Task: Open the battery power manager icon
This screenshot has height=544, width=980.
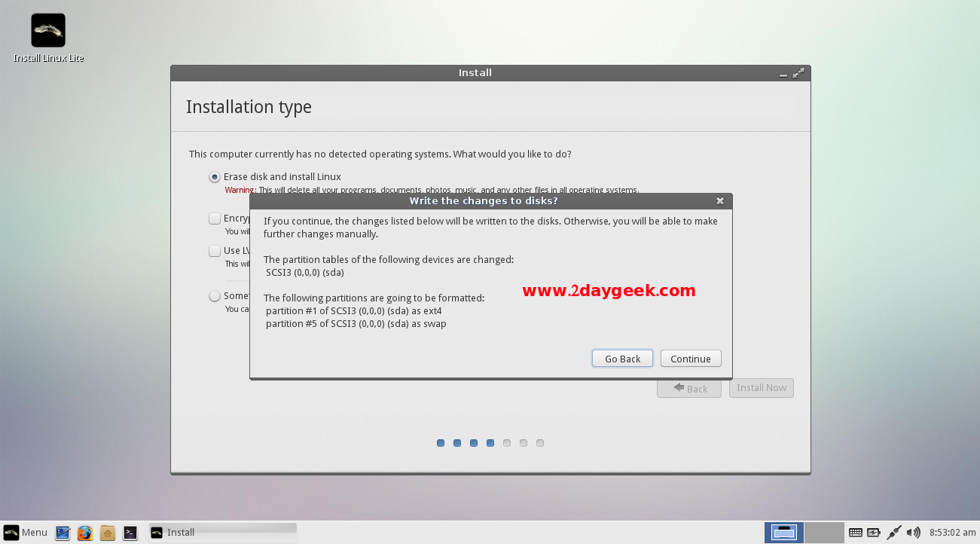Action: 874,533
